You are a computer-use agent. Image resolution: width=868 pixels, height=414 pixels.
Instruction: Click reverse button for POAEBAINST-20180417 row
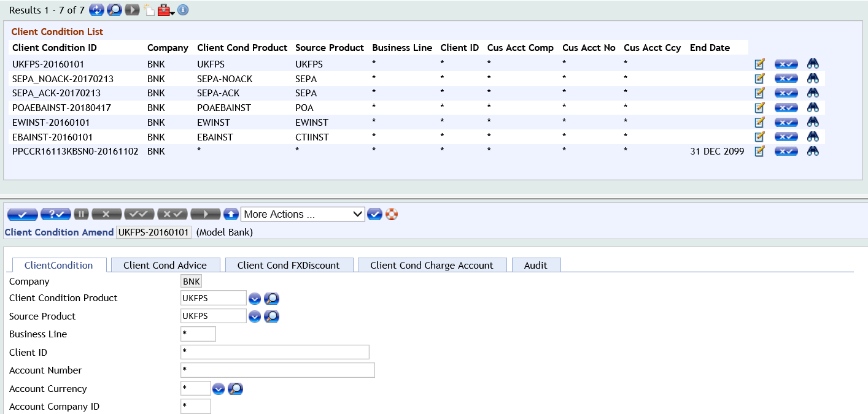[x=786, y=108]
